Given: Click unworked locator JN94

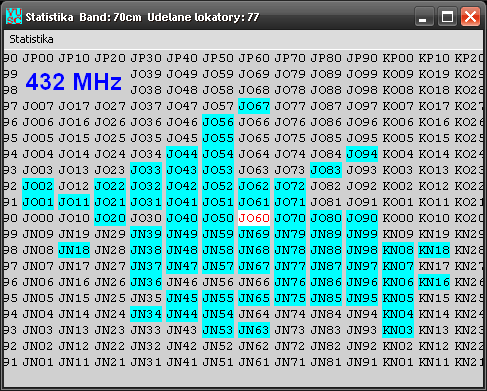Looking at the screenshot, I should point(362,314).
